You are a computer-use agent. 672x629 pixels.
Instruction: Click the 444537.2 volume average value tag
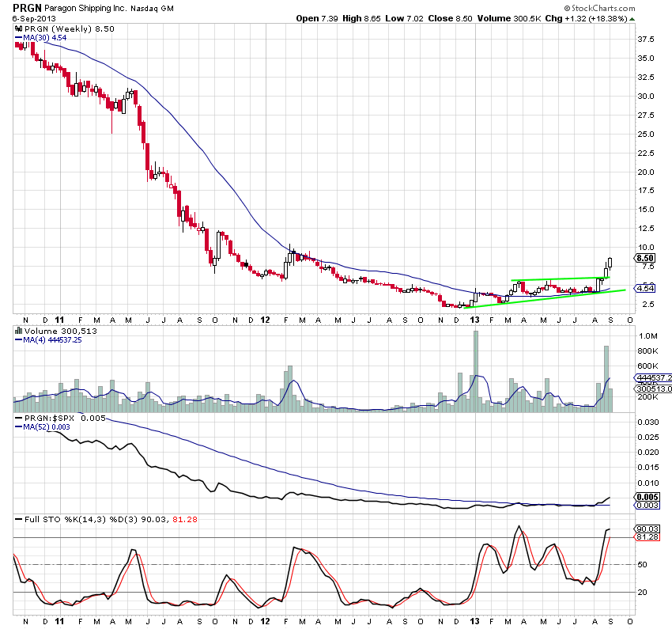point(653,377)
